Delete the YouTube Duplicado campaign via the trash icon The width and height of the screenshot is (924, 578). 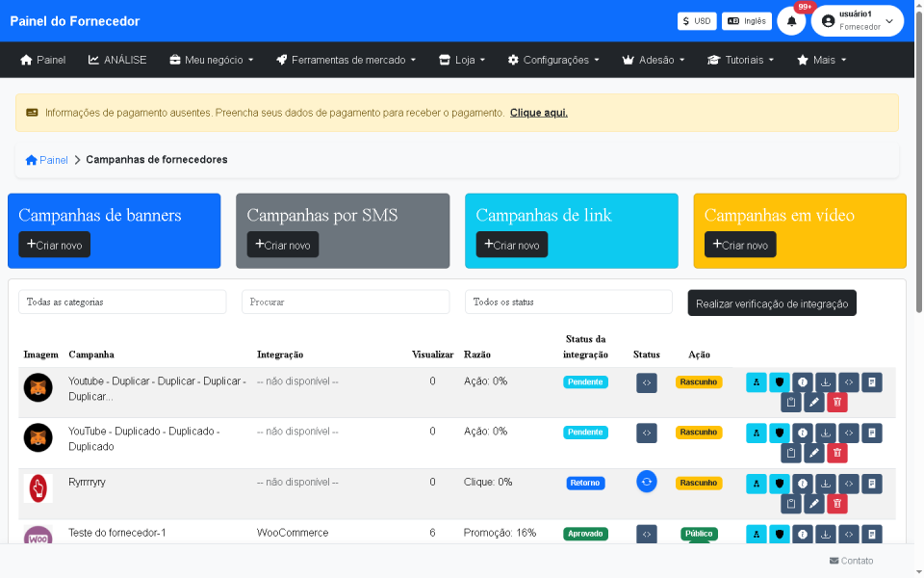tap(836, 453)
